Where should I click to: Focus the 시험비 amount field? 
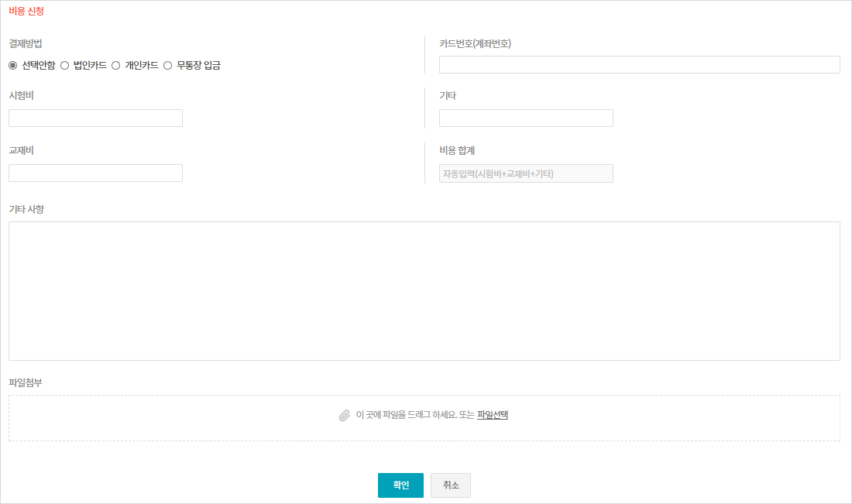[x=95, y=118]
